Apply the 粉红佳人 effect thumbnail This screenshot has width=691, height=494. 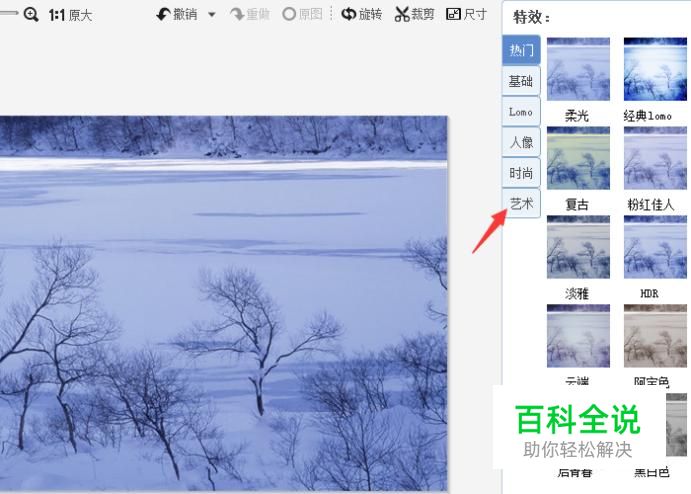point(655,158)
